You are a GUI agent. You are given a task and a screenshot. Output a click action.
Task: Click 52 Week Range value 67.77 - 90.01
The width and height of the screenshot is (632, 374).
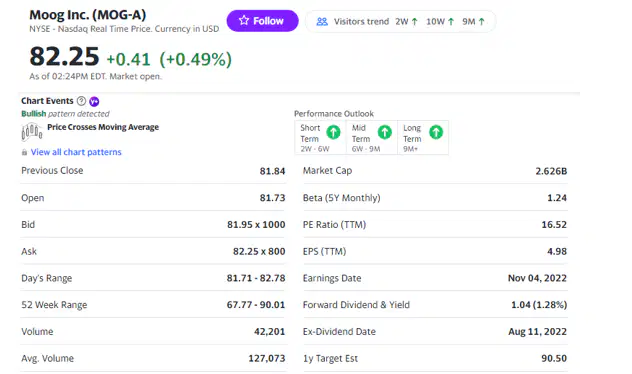(x=256, y=305)
